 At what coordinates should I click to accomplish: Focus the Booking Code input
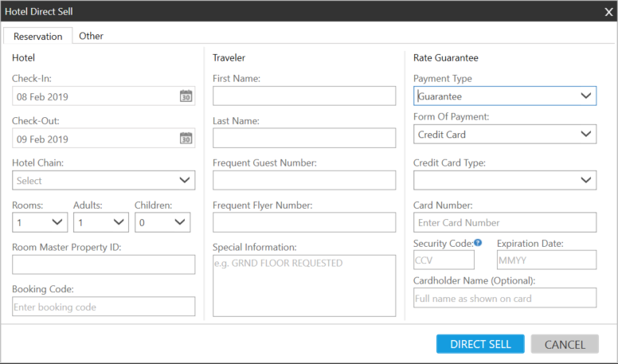(104, 307)
